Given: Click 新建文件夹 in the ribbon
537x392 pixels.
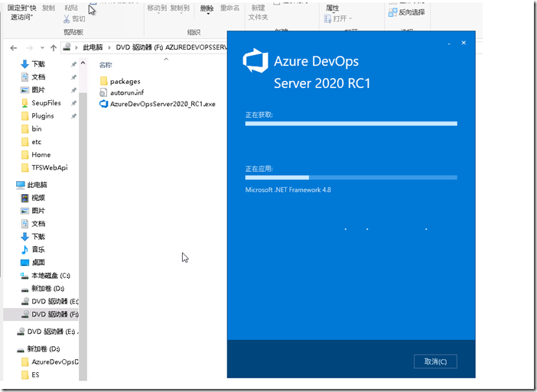Looking at the screenshot, I should [258, 12].
